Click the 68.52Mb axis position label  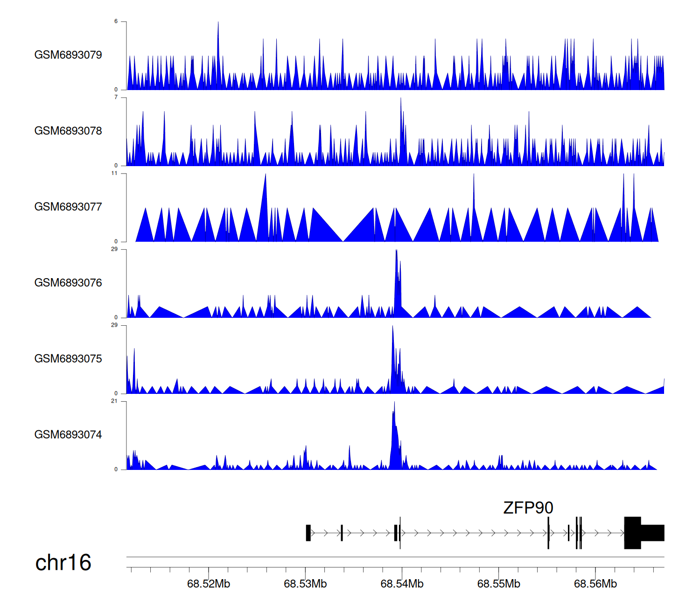(209, 584)
